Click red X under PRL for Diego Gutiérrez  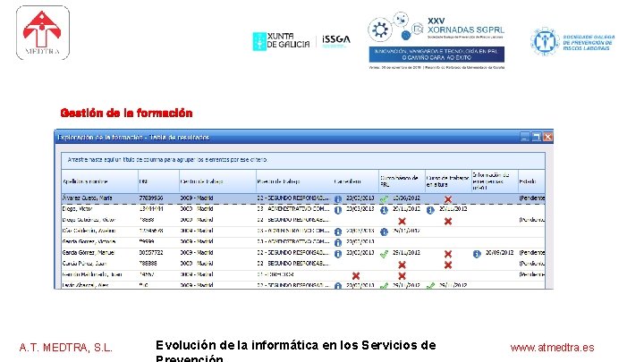point(402,222)
